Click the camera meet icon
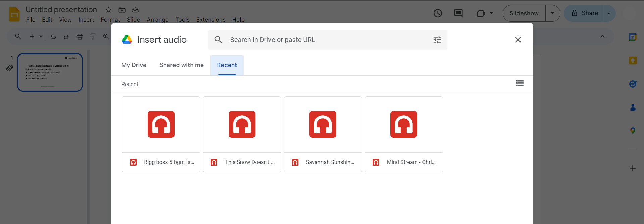644x224 pixels. (x=481, y=13)
